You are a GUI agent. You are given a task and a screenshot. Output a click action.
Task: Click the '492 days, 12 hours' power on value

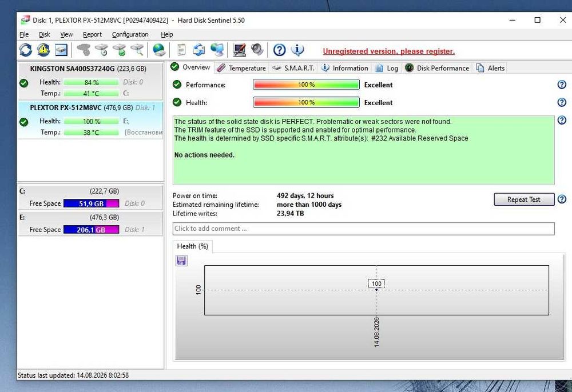coord(305,195)
